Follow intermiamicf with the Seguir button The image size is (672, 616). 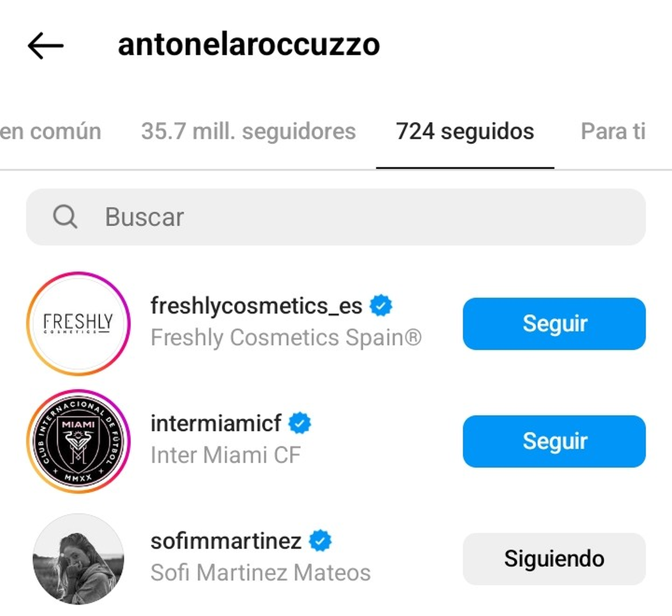[554, 441]
